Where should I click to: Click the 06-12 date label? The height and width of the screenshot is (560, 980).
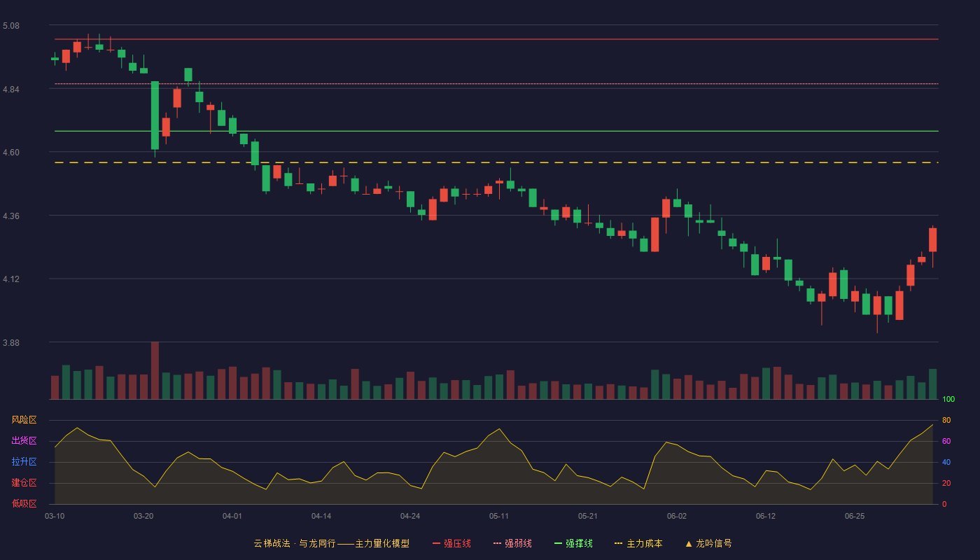(766, 516)
